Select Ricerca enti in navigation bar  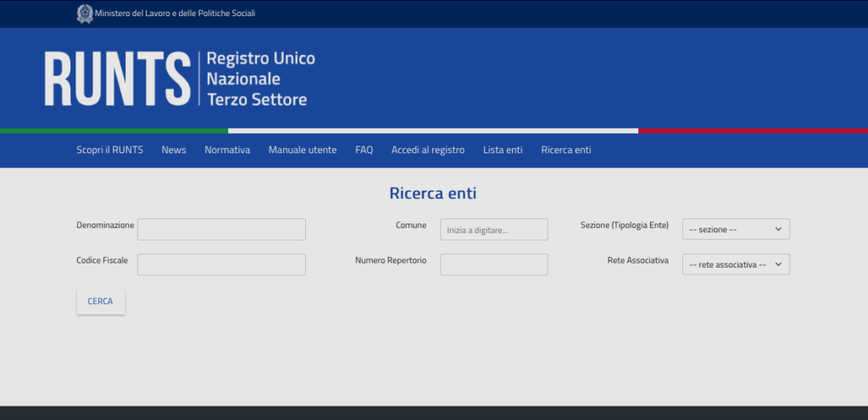[565, 150]
